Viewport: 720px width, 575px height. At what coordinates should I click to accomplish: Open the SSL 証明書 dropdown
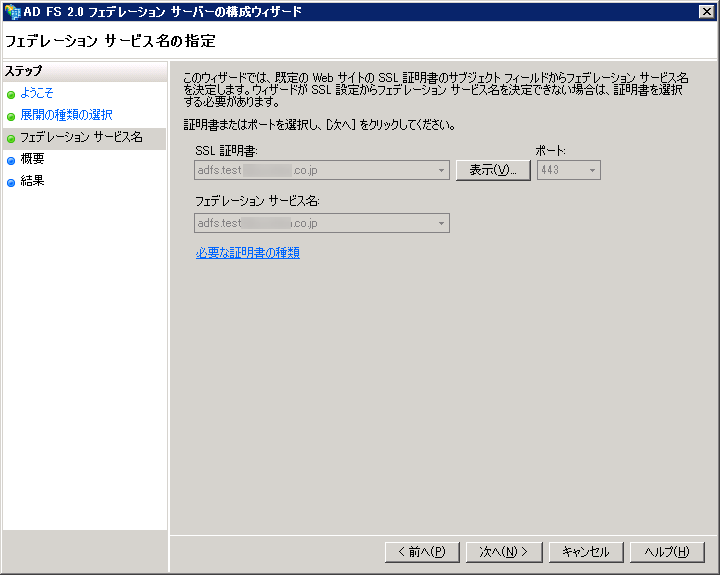321,170
